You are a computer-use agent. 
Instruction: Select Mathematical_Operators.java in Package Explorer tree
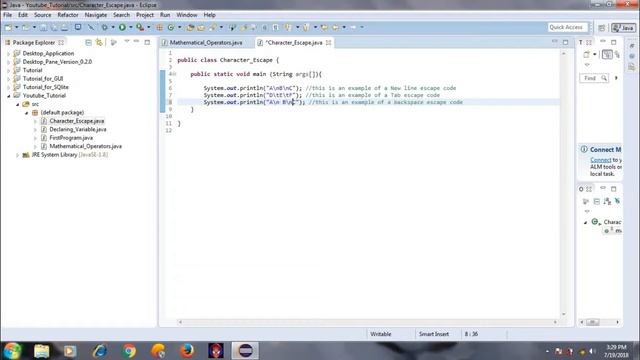click(85, 146)
